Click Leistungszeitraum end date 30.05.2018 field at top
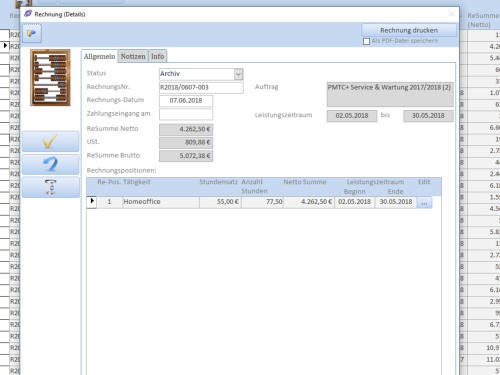The width and height of the screenshot is (500, 375). coord(428,116)
